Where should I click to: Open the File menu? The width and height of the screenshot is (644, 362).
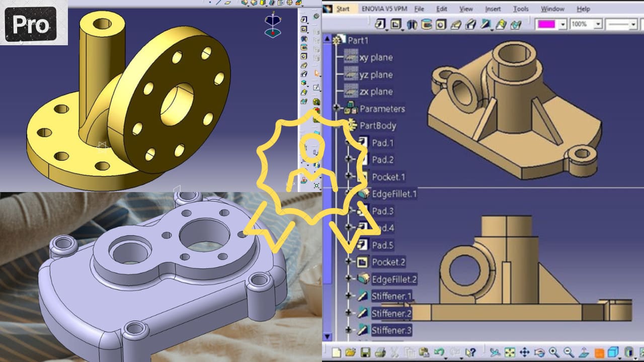point(419,9)
